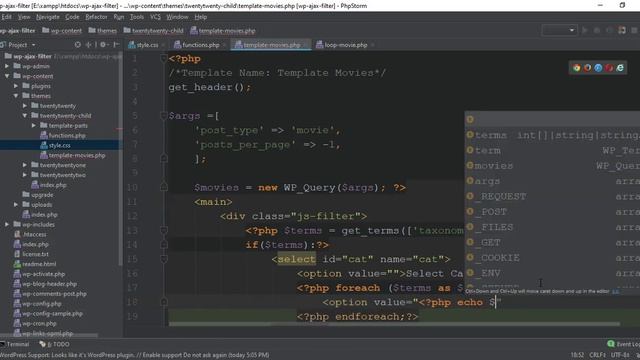Click the CRLF line separator status
The width and height of the screenshot is (640, 360).
point(597,355)
